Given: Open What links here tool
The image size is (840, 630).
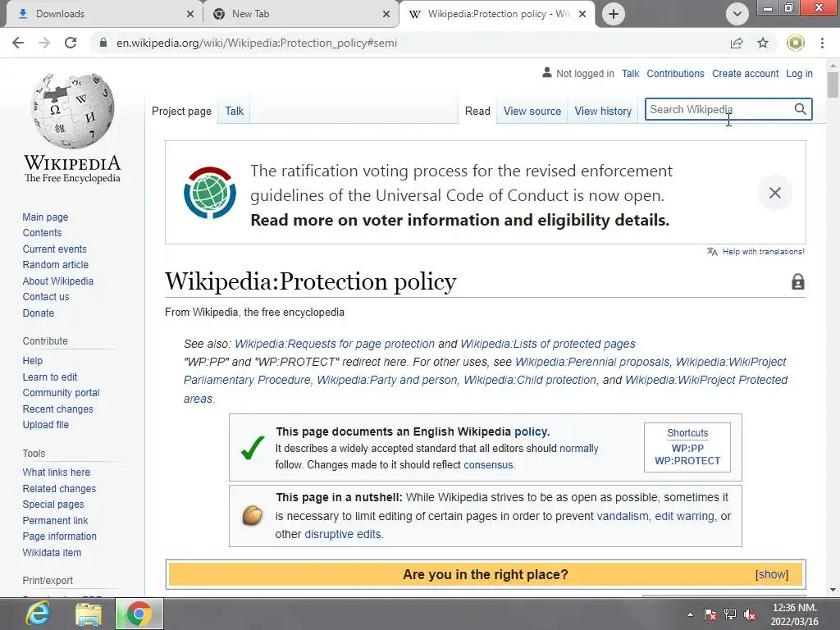Looking at the screenshot, I should click(57, 472).
